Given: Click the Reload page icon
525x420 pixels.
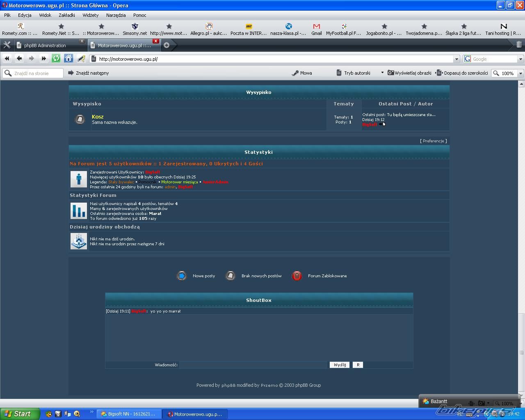Looking at the screenshot, I should [56, 59].
